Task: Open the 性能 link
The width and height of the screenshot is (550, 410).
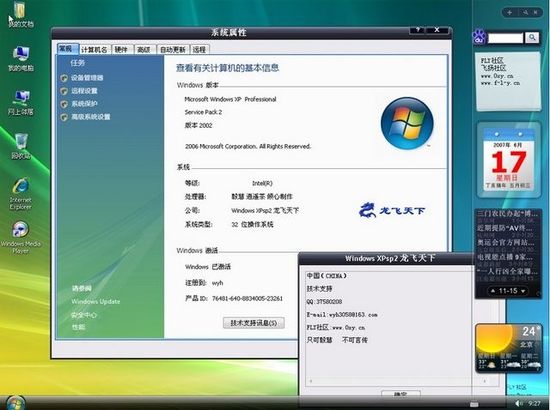Action: (79, 327)
